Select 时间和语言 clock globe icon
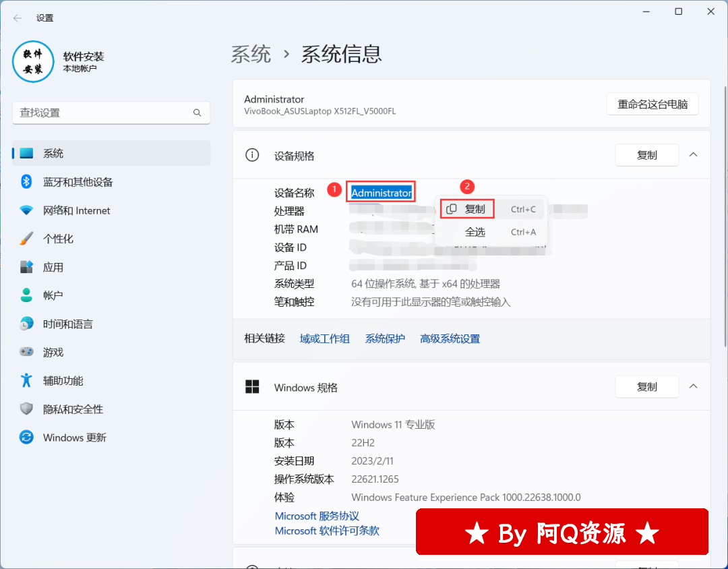This screenshot has height=569, width=728. pyautogui.click(x=26, y=324)
